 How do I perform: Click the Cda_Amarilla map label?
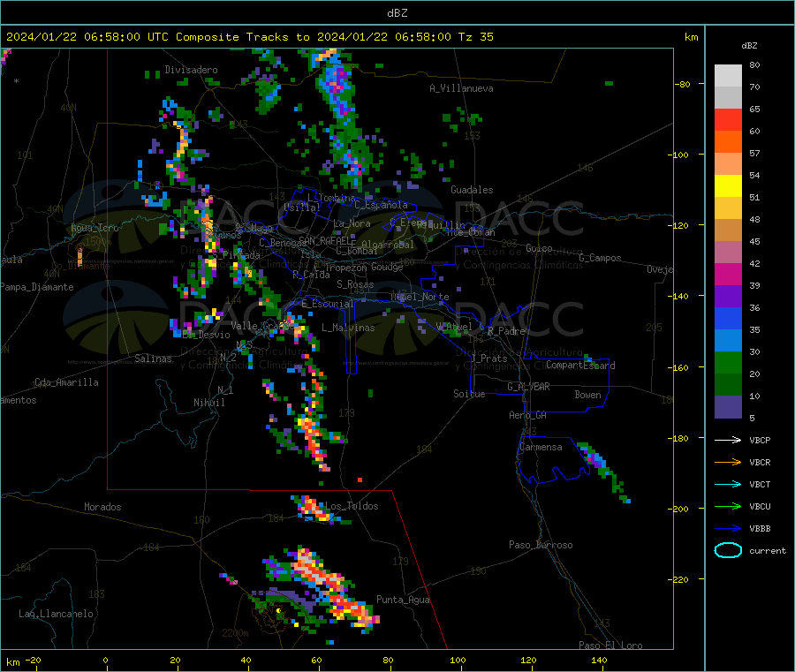66,382
